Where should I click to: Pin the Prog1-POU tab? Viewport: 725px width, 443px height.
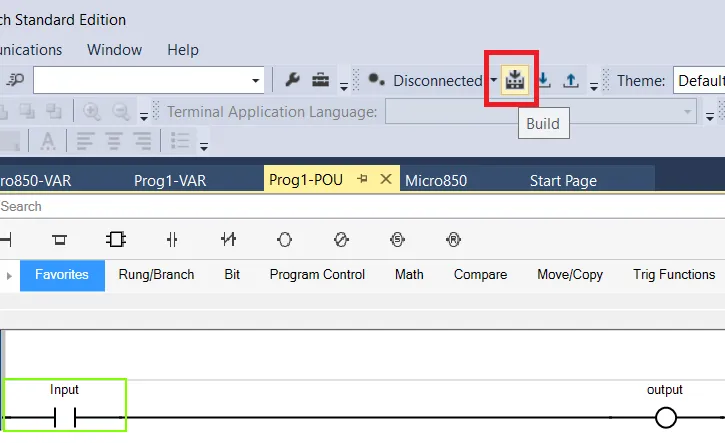[362, 178]
